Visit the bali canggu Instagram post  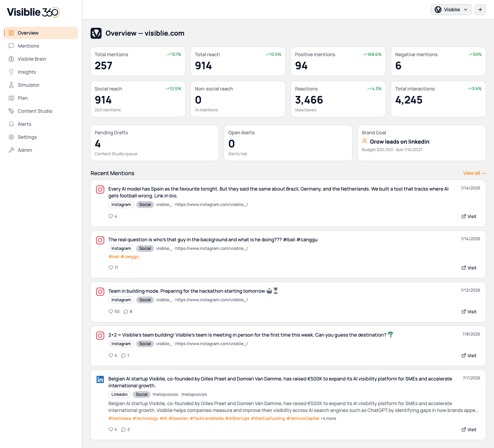[x=469, y=268]
